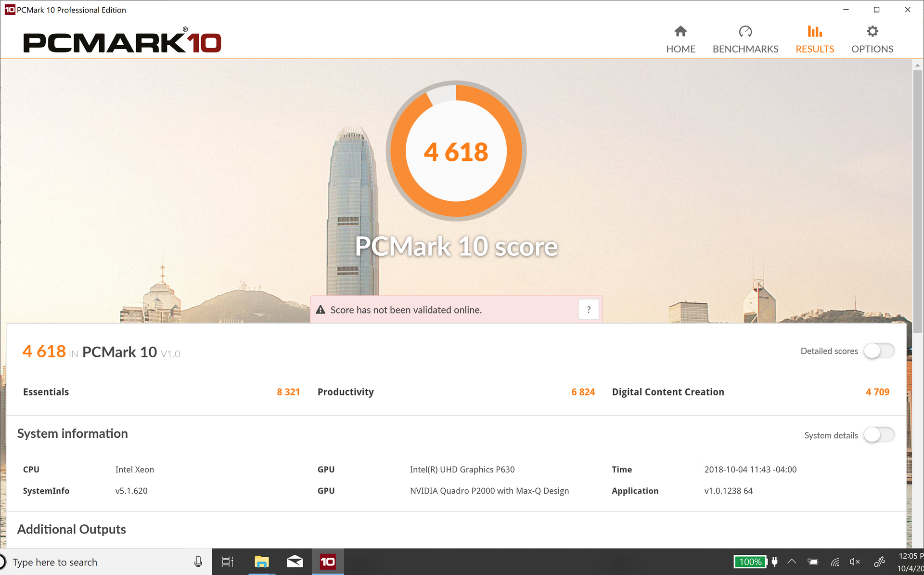Click the microphone icon in search box
The image size is (924, 575).
pos(198,562)
